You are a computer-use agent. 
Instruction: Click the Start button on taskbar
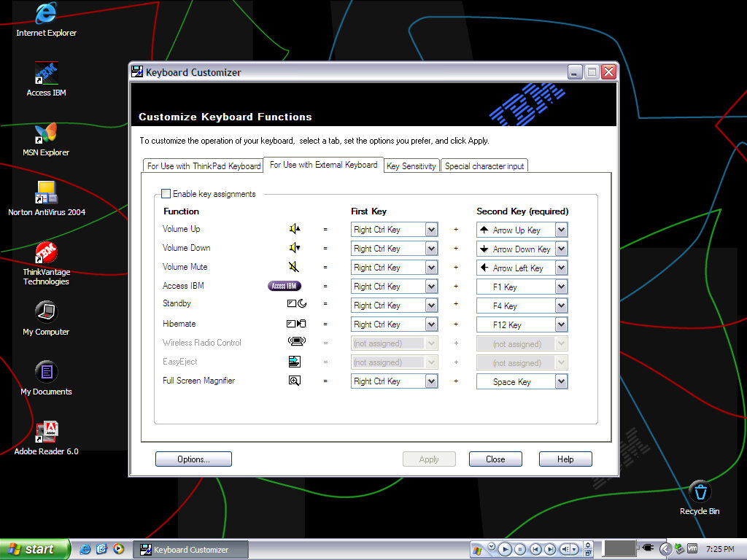click(x=34, y=549)
